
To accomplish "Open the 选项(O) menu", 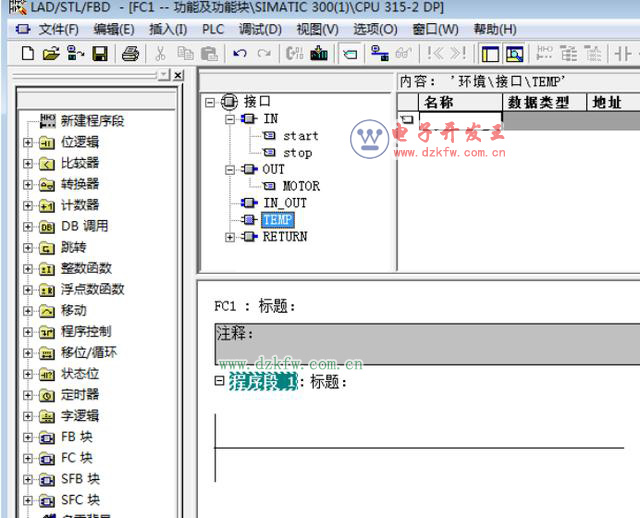I will click(375, 29).
